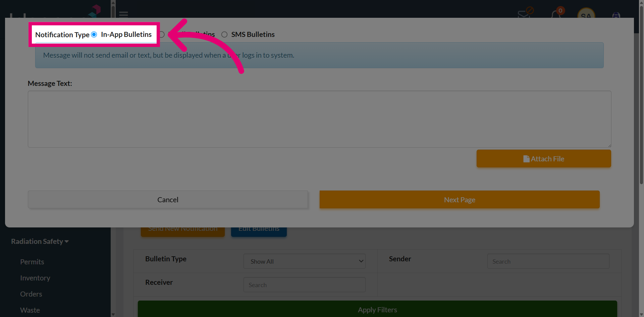Open the Bulletin Type Show All dropdown
Image resolution: width=644 pixels, height=317 pixels.
pyautogui.click(x=305, y=261)
